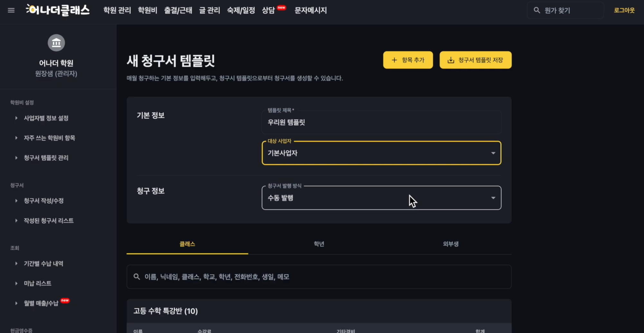Open the 출결/근태 menu
Viewport: 644px width, 333px height.
tap(178, 10)
